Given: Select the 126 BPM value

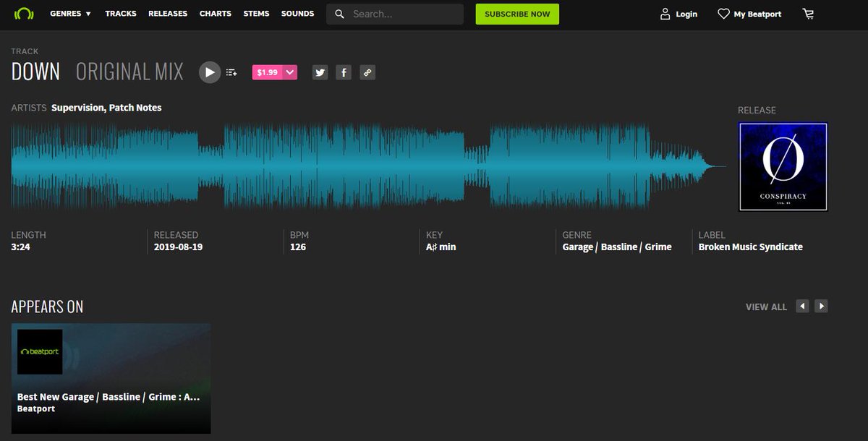Looking at the screenshot, I should click(298, 247).
